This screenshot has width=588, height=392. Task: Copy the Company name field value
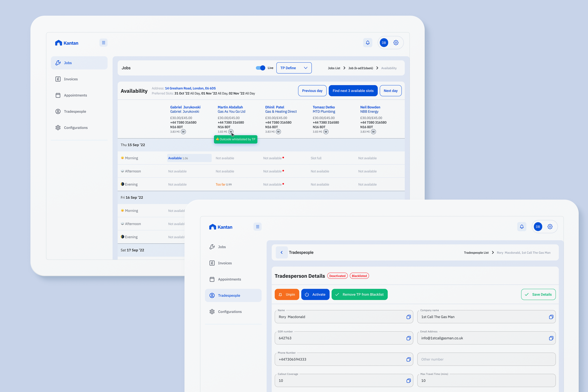[x=551, y=317]
